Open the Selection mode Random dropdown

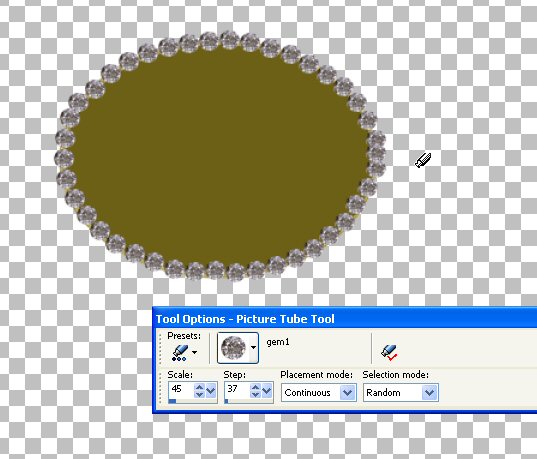click(x=401, y=393)
